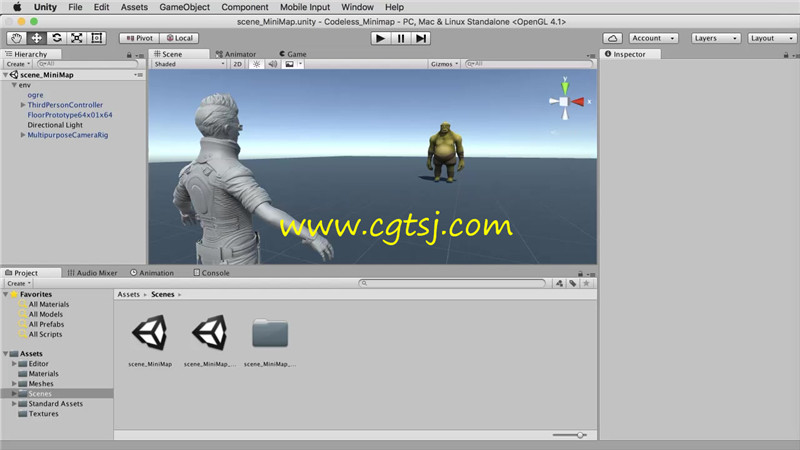The height and width of the screenshot is (450, 800).
Task: Select the Move tool
Action: [x=36, y=38]
